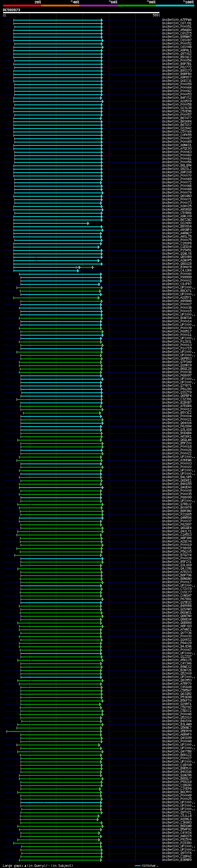
Task: Select hit UniRef100_A9NKS1
Action: click(x=177, y=145)
